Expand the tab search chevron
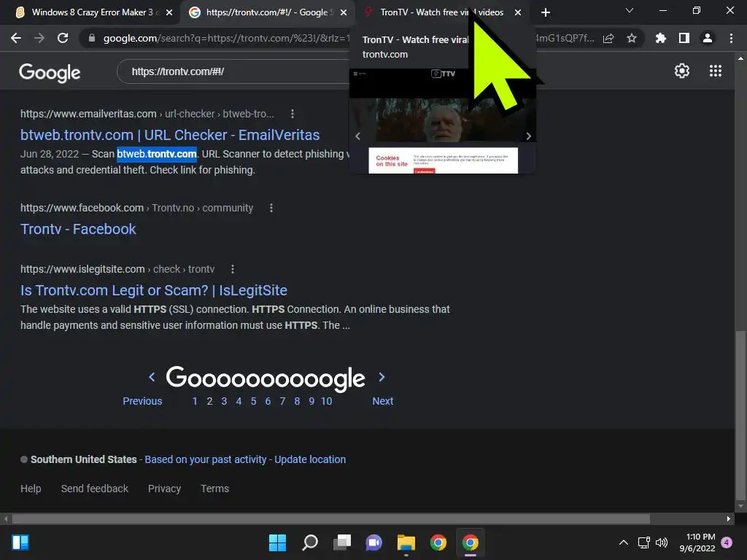This screenshot has width=747, height=560. tap(630, 10)
